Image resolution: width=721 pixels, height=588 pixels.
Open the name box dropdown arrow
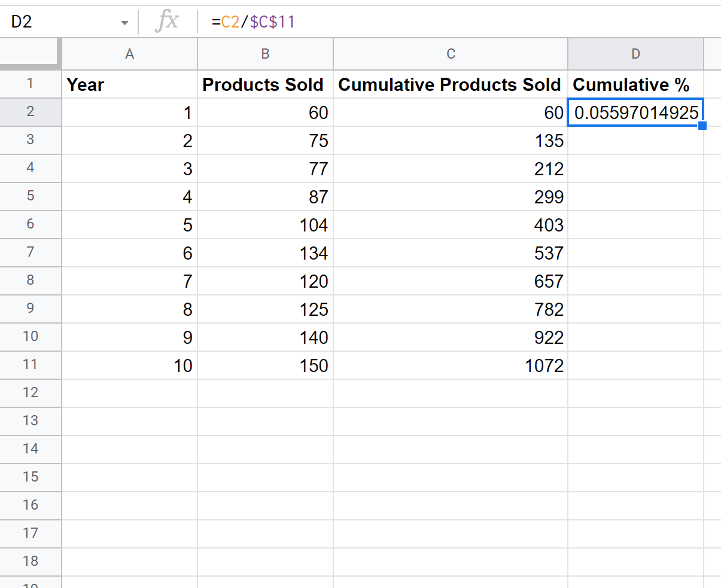point(124,23)
